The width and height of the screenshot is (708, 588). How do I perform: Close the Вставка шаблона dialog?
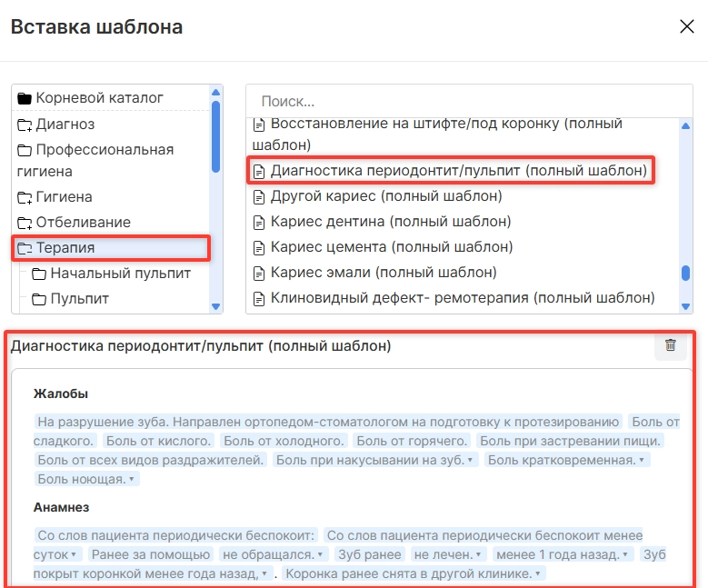(x=687, y=26)
